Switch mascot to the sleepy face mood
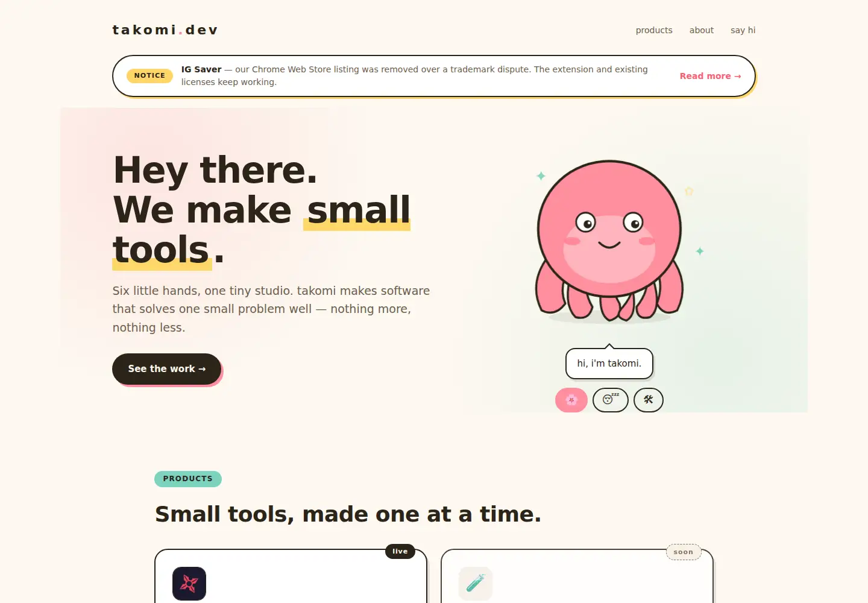Viewport: 868px width, 603px height. coord(611,400)
